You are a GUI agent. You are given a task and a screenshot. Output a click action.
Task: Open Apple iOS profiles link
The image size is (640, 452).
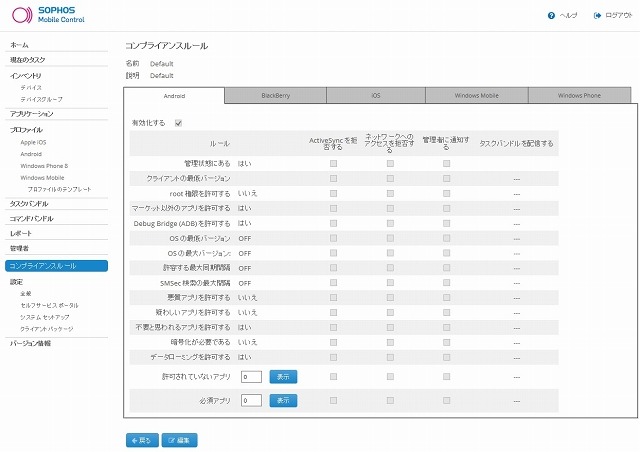(33, 142)
